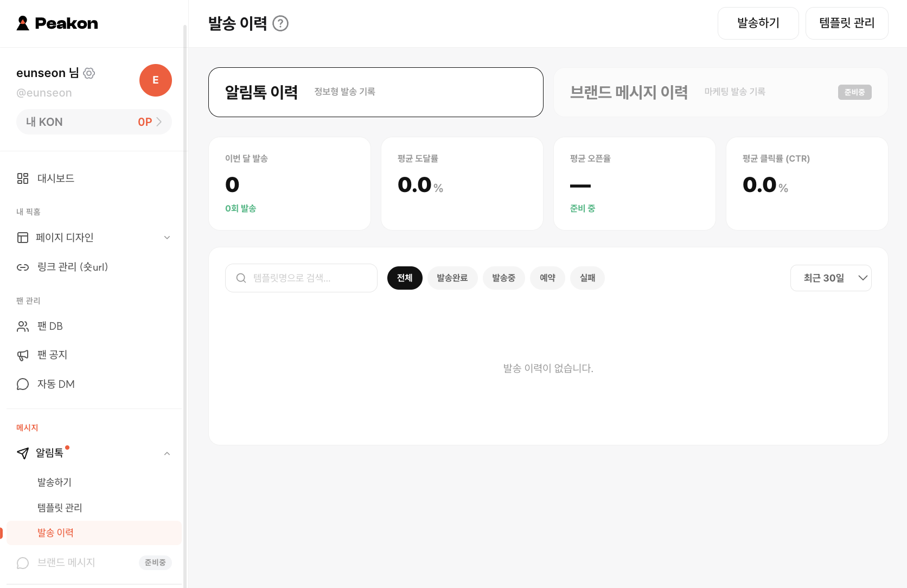Click the Peakon logo

tap(58, 23)
